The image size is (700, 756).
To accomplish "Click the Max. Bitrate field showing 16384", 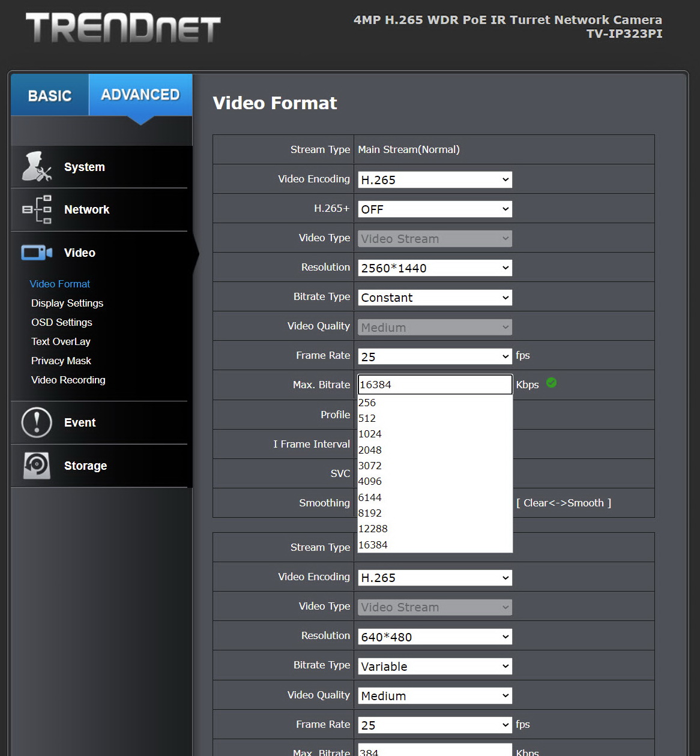I will tap(435, 385).
